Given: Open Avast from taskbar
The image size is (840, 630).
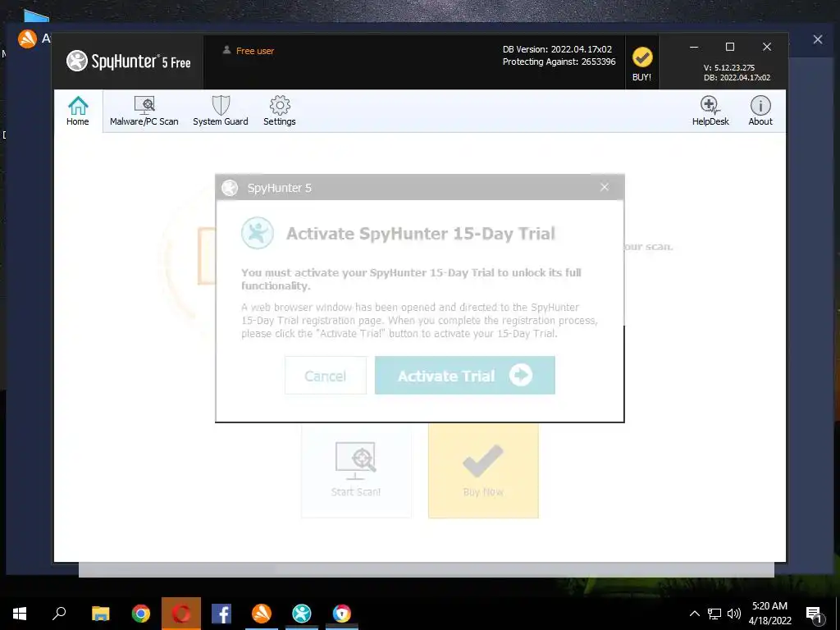Looking at the screenshot, I should tap(262, 614).
